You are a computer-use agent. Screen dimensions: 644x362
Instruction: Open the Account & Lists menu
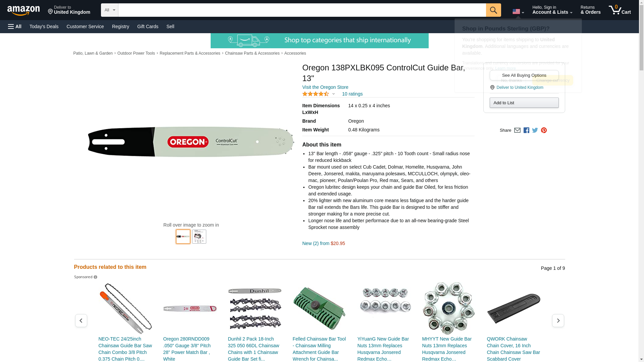click(x=552, y=10)
